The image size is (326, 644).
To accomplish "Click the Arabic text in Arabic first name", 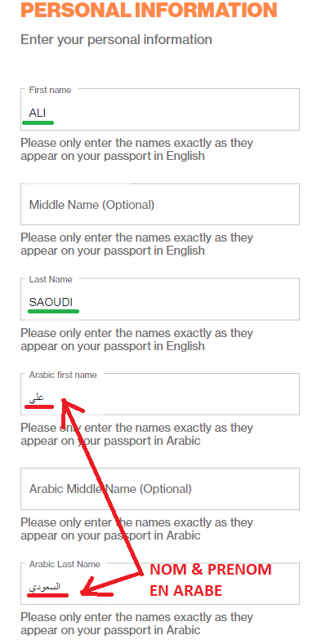I will pos(37,398).
